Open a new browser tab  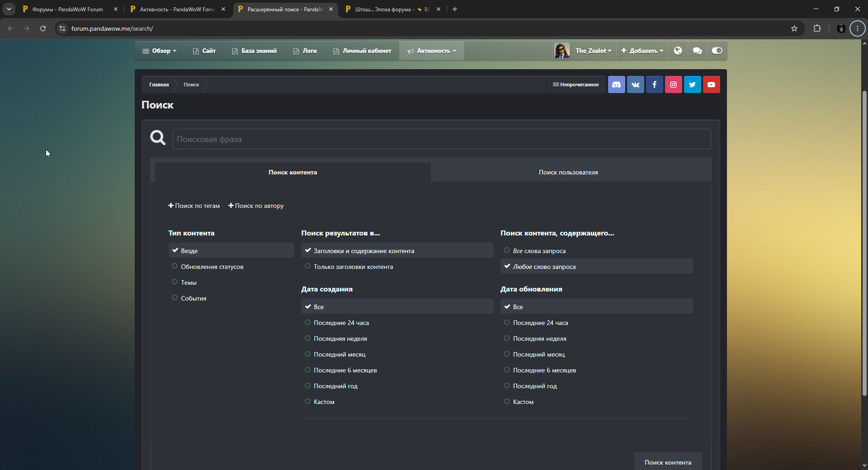click(x=455, y=9)
